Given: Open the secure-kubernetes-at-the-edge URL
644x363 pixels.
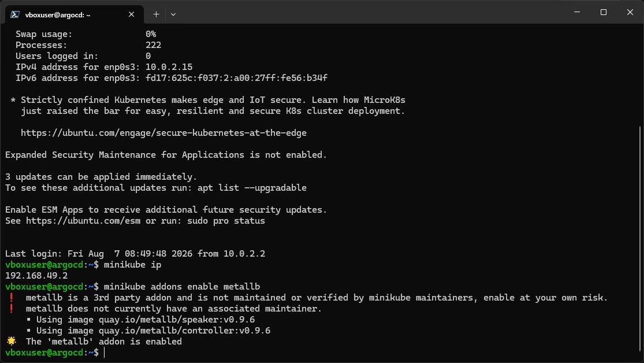Looking at the screenshot, I should (163, 133).
